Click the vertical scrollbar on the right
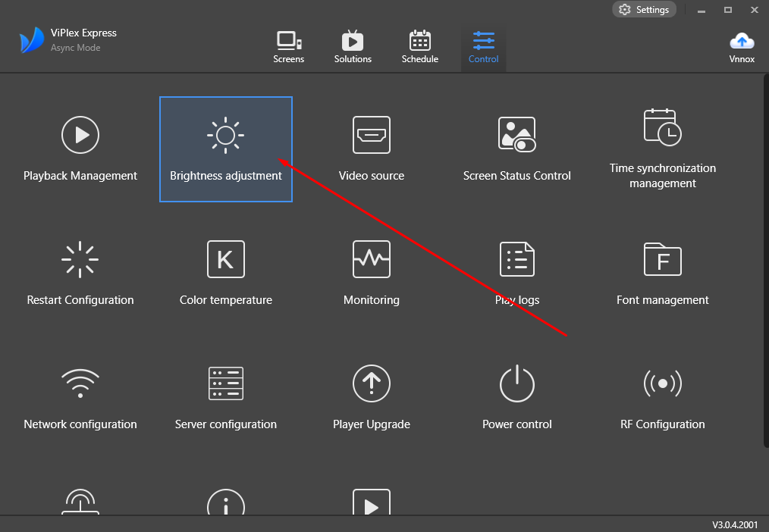Image resolution: width=769 pixels, height=532 pixels. 766,261
